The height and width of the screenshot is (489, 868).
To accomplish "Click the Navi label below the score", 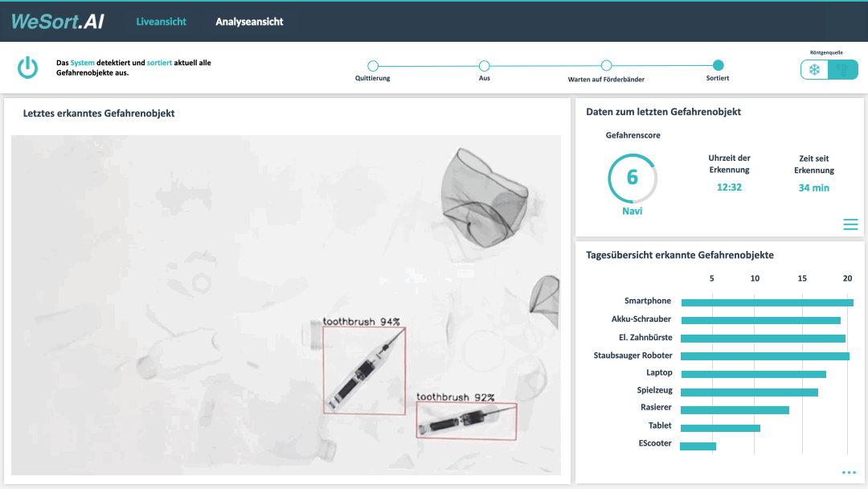I will (633, 210).
